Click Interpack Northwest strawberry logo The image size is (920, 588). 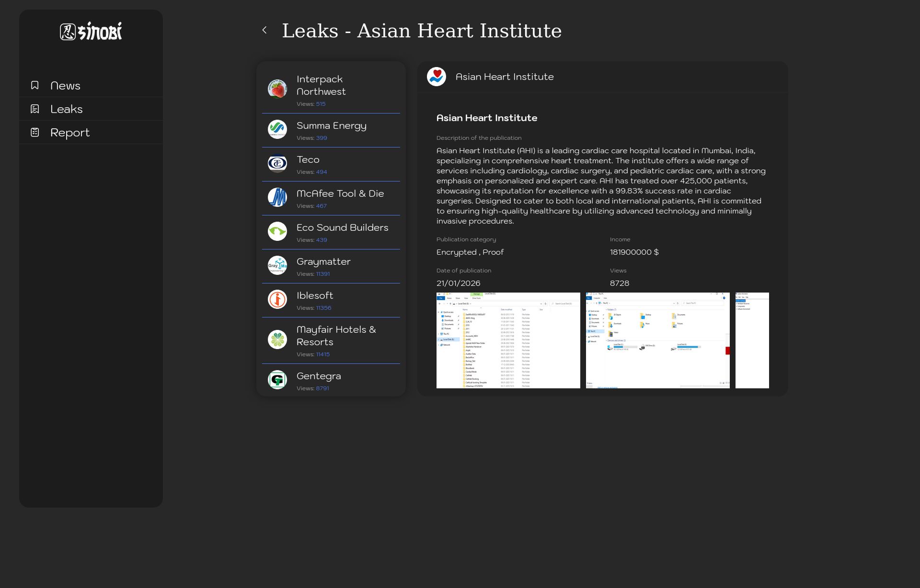[x=277, y=89]
